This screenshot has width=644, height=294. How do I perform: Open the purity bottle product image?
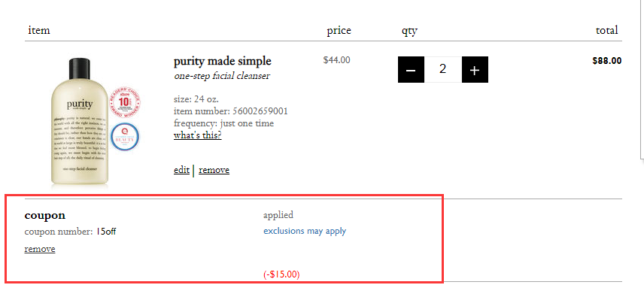point(80,122)
